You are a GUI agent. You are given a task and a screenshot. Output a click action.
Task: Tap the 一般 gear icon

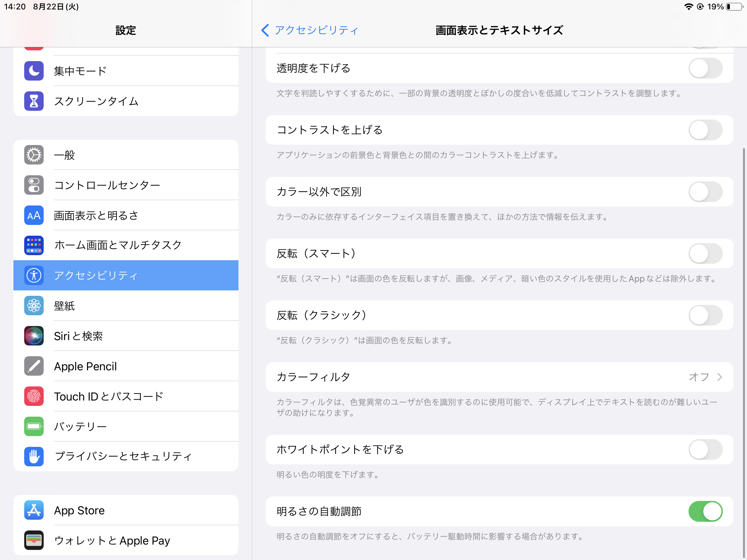point(34,155)
